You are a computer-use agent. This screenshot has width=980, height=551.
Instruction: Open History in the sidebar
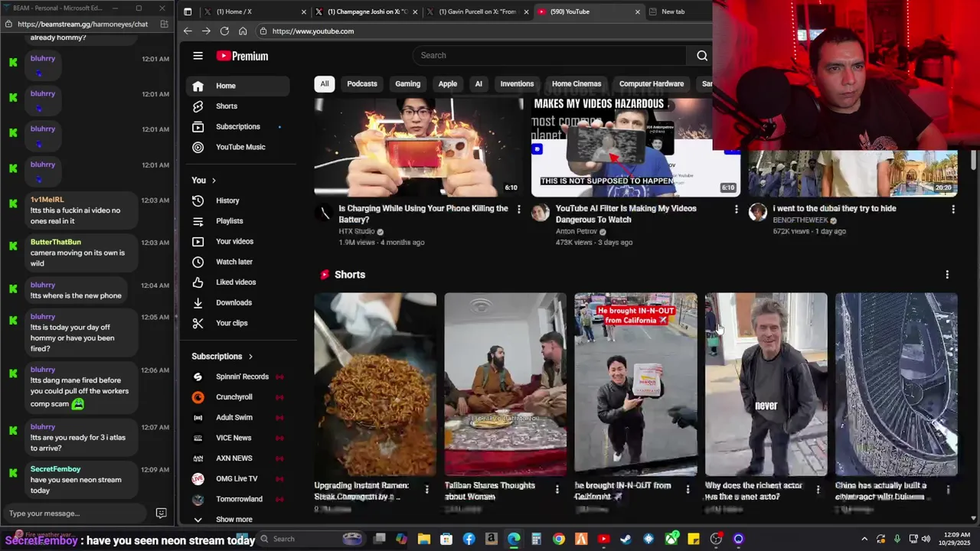coord(237,201)
